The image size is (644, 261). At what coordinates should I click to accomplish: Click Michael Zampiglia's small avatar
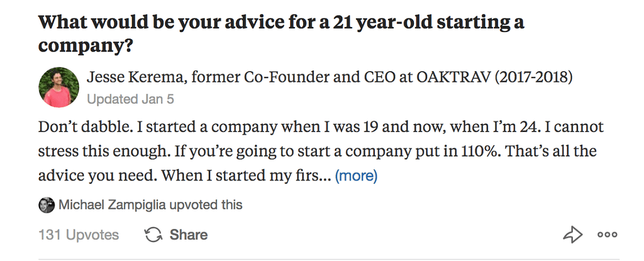coord(46,205)
